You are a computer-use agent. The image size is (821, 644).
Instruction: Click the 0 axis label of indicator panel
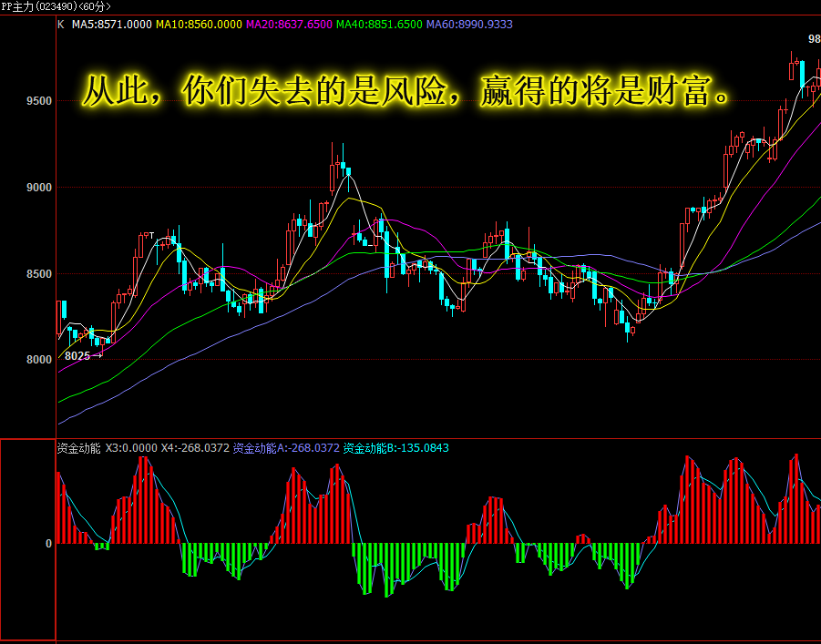coord(48,544)
